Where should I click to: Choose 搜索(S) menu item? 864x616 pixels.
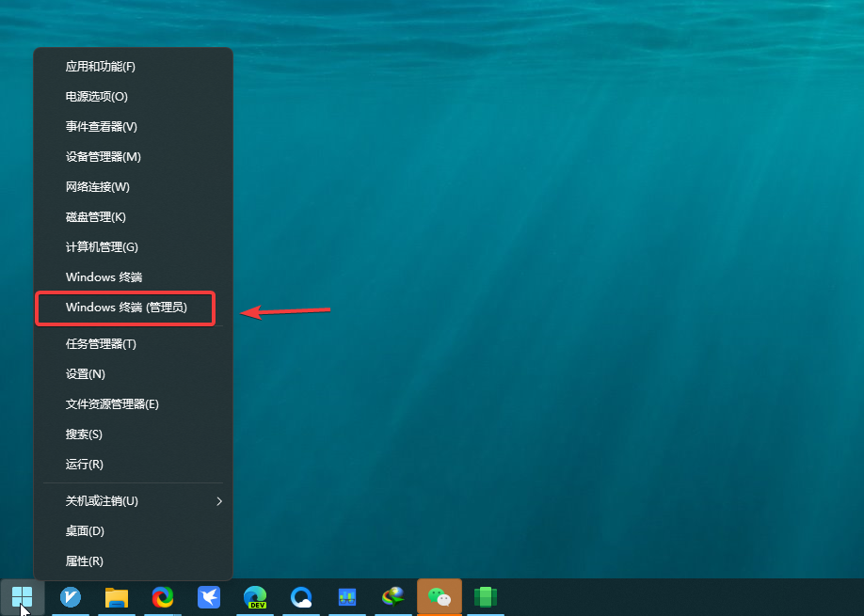coord(134,434)
